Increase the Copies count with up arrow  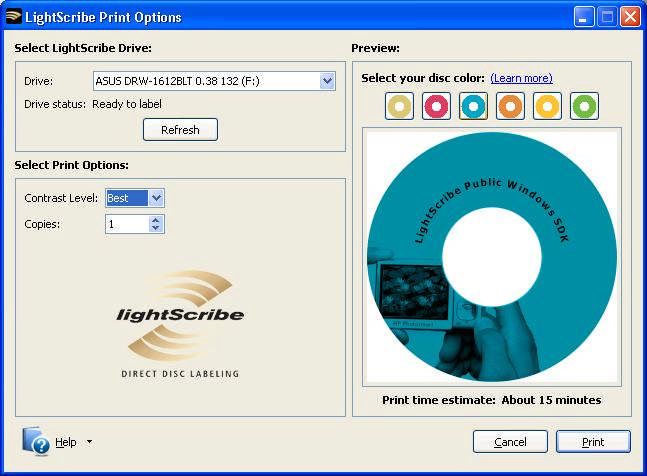click(156, 220)
